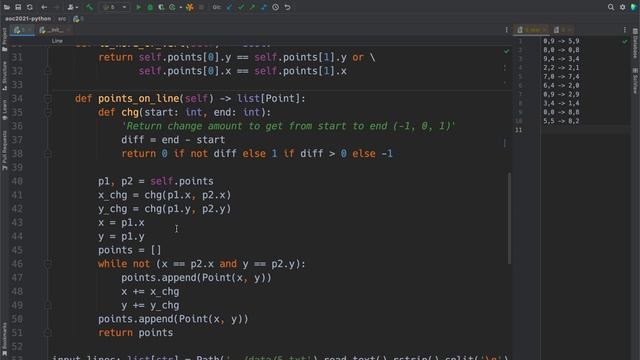Open the SciView tool window

click(x=635, y=81)
